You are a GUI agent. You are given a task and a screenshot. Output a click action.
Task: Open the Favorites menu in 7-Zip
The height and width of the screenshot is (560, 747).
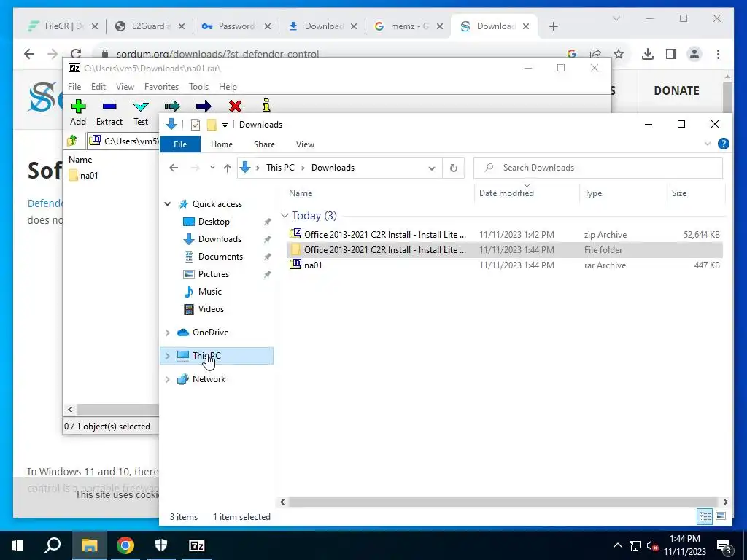point(161,87)
